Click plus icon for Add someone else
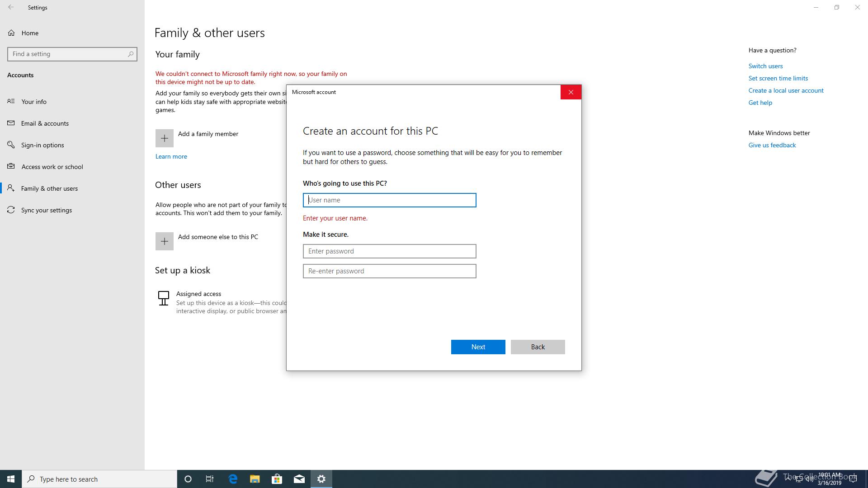The height and width of the screenshot is (488, 868). click(x=165, y=241)
